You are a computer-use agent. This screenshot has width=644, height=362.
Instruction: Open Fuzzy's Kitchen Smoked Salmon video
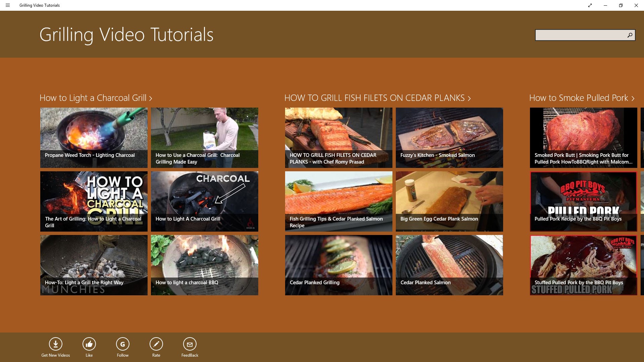449,137
